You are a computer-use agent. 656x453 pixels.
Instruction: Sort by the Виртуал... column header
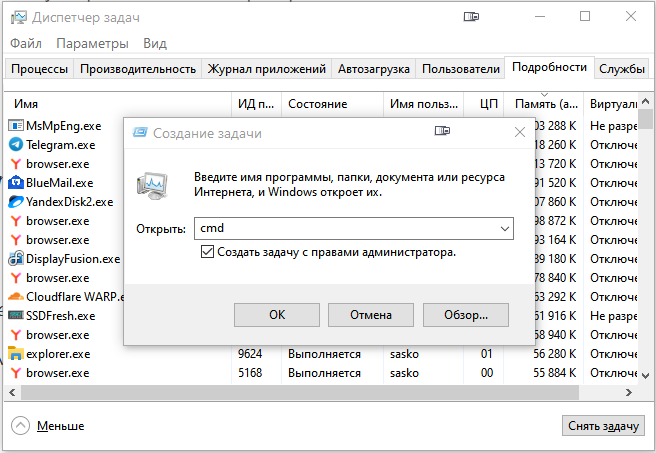pos(611,104)
